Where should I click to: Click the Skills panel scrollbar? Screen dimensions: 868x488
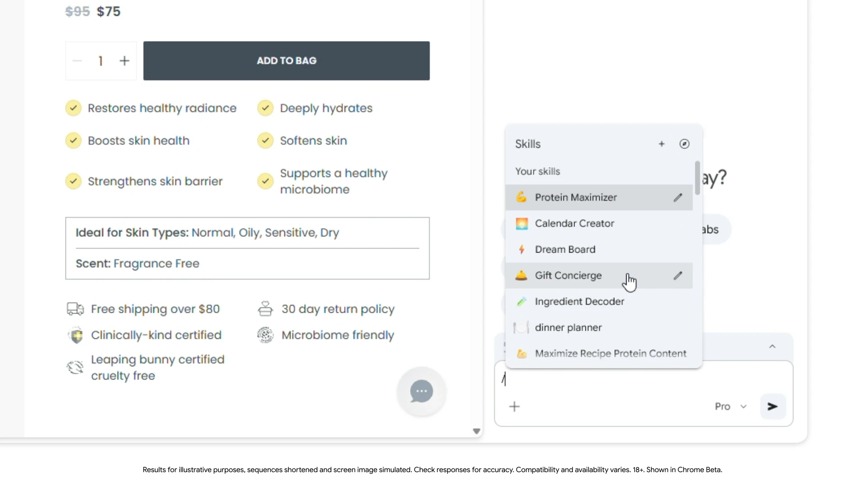tap(698, 178)
